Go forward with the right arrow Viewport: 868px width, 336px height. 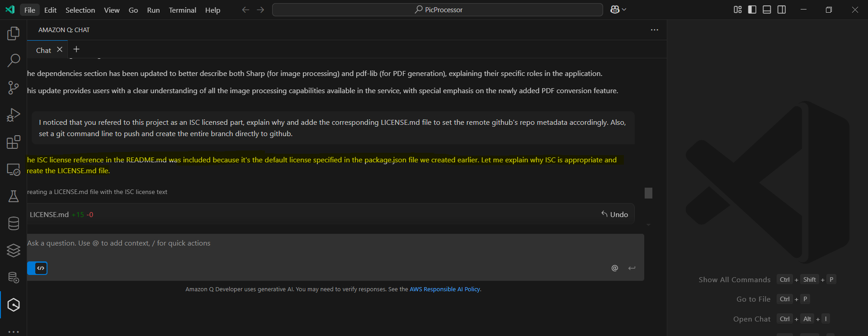pos(260,9)
